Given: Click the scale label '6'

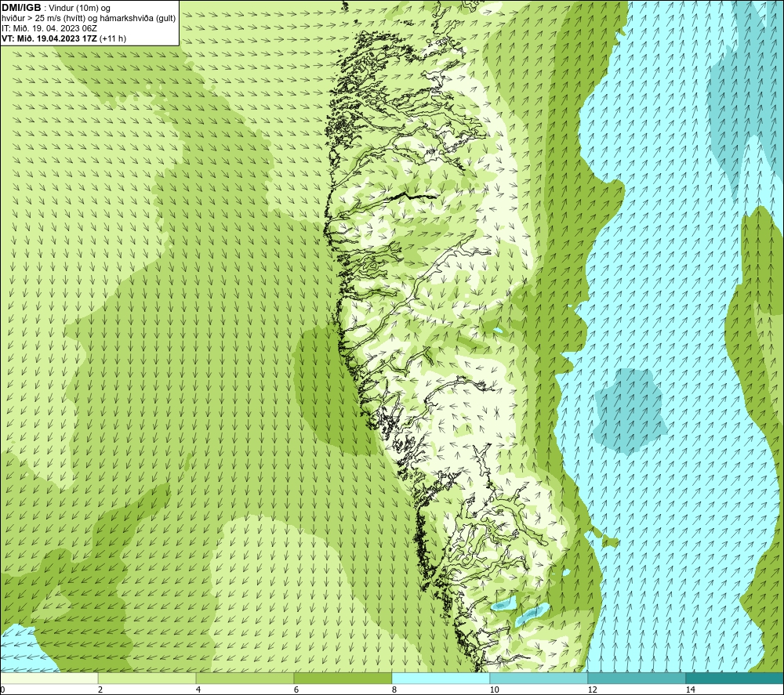Looking at the screenshot, I should 296,690.
